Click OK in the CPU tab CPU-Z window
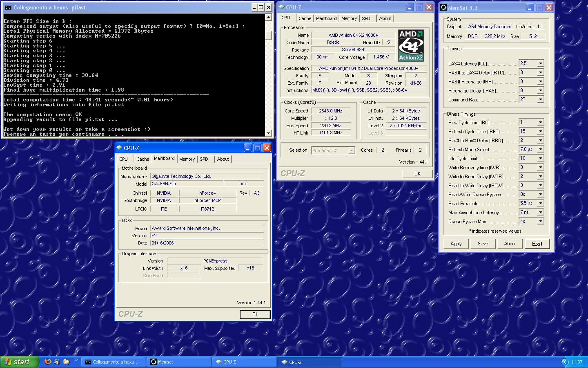Screen dimensions: 588x368 [417, 174]
